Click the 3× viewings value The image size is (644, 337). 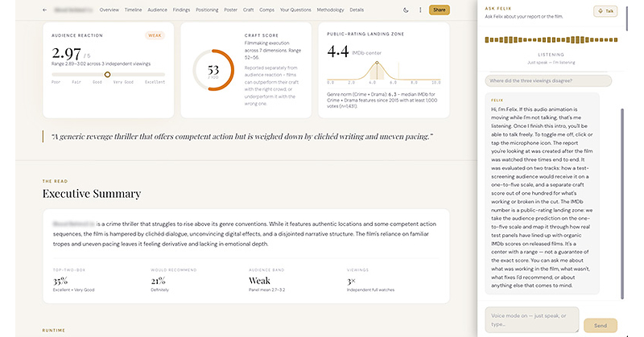[x=351, y=282]
